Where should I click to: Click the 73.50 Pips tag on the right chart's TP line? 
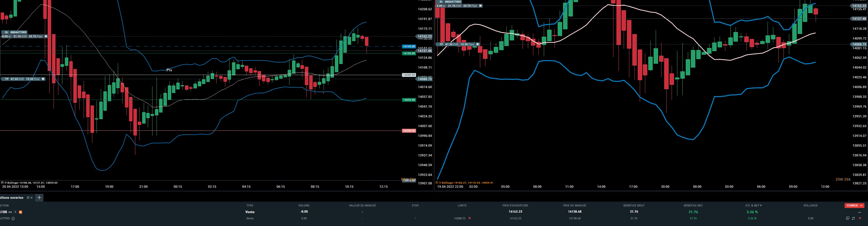click(x=467, y=44)
